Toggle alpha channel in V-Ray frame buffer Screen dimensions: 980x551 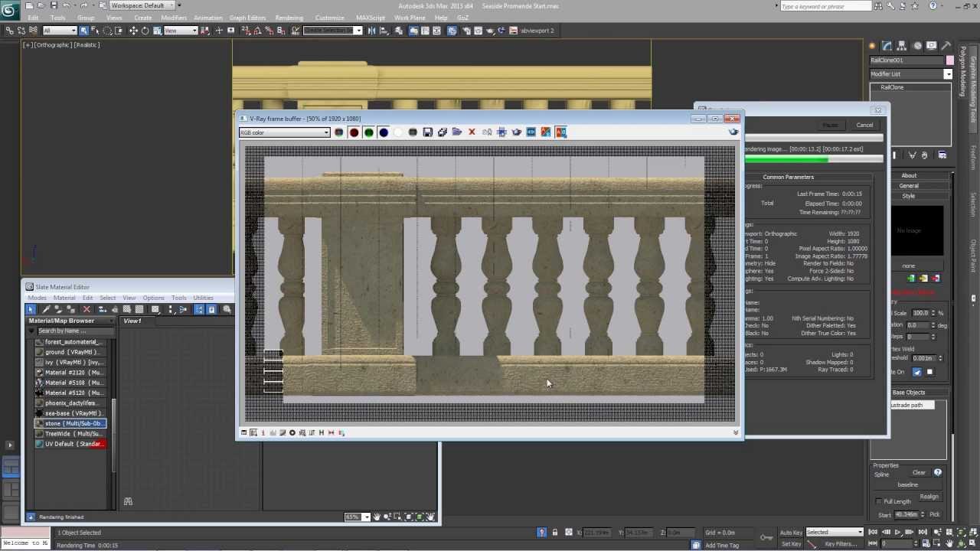click(398, 132)
